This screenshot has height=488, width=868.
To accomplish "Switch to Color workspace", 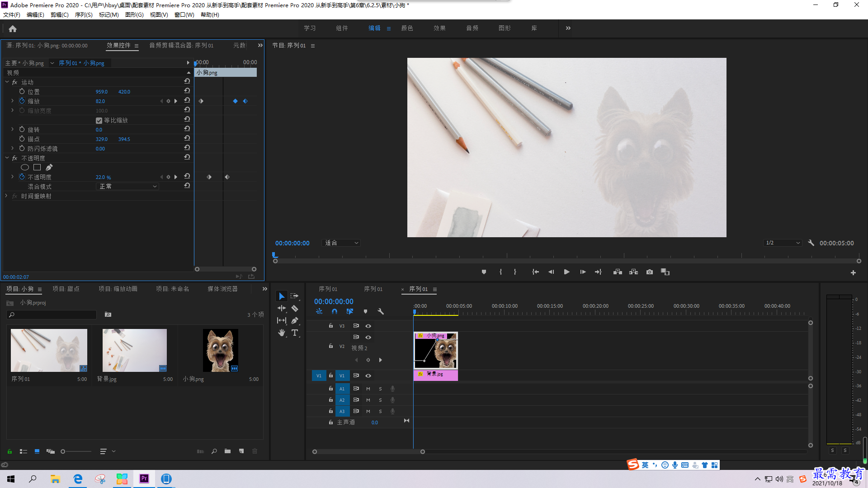I will 407,28.
